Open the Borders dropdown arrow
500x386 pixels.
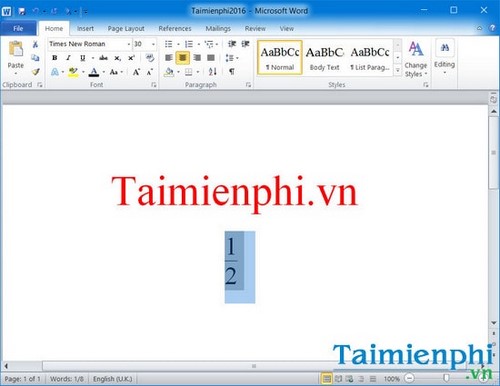pyautogui.click(x=198, y=72)
